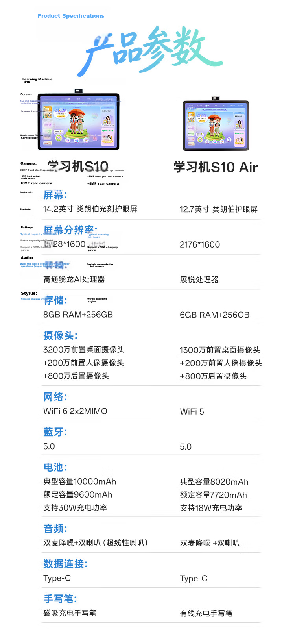The height and width of the screenshot is (644, 295).
Task: Select '支持30W充电功率' text
Action: tap(75, 508)
